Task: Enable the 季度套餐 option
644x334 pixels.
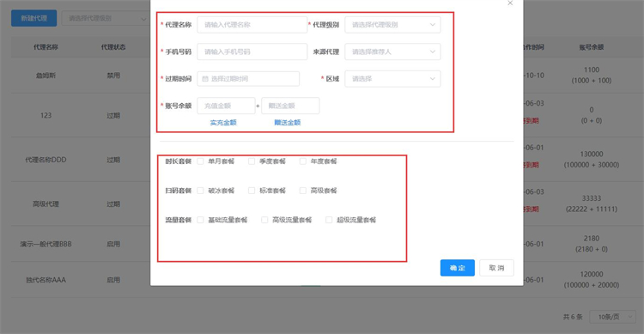Action: [252, 161]
